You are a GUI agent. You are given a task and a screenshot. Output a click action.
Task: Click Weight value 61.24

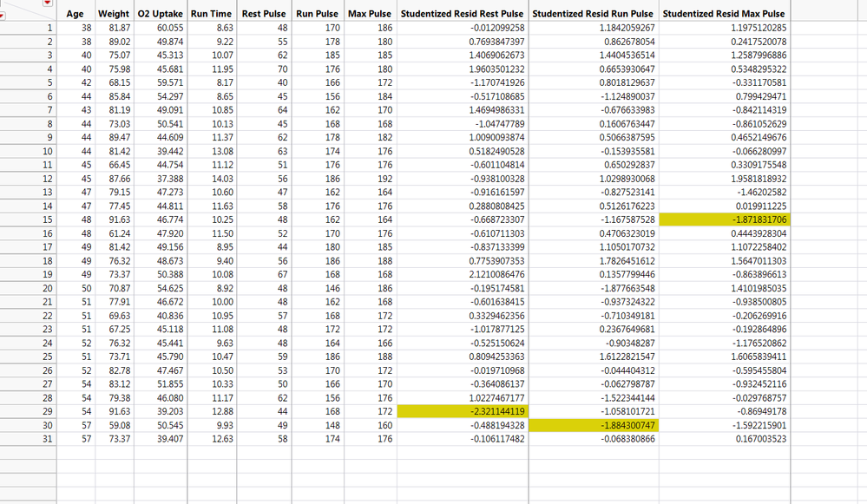click(120, 233)
